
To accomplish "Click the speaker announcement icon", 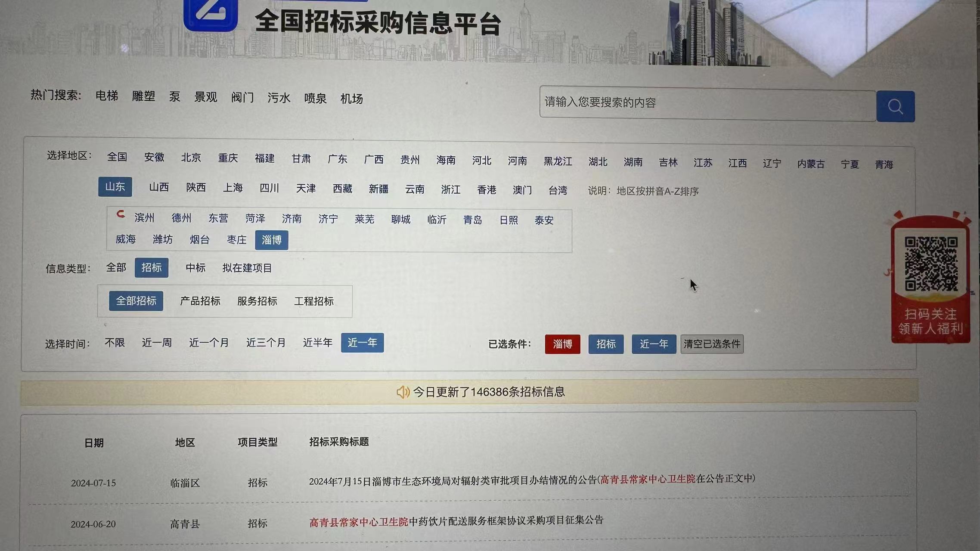I will (403, 392).
